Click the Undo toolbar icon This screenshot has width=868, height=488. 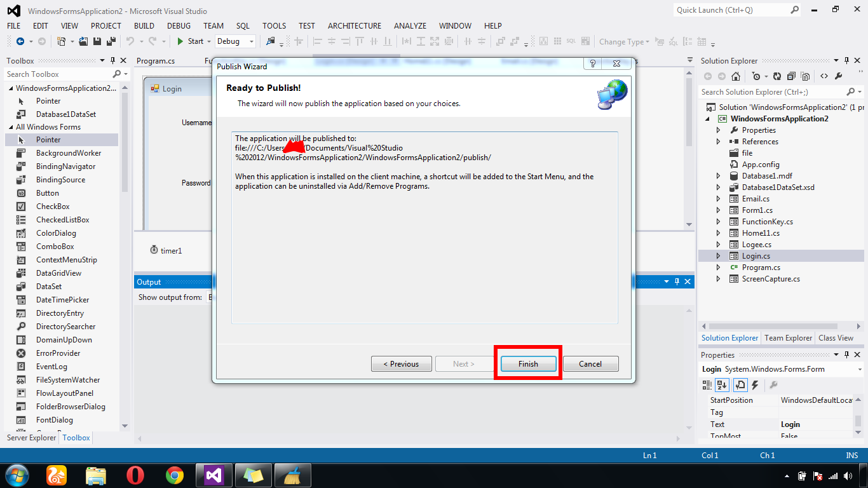(130, 41)
